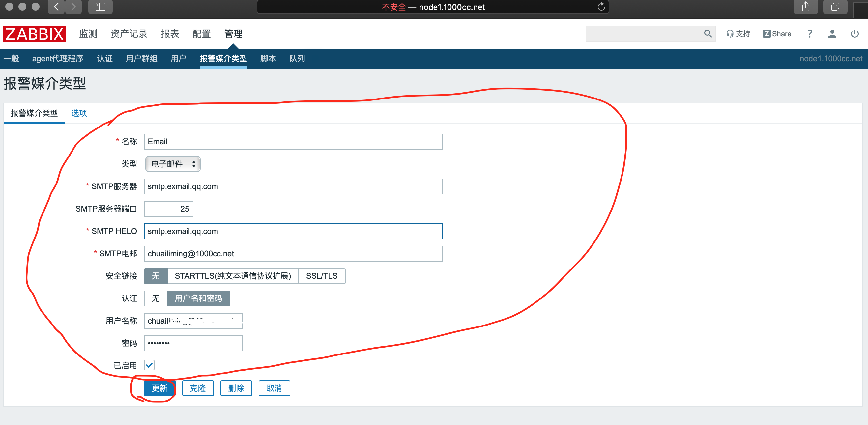This screenshot has height=425, width=868.
Task: Select SSL/TLS security option
Action: pos(321,276)
